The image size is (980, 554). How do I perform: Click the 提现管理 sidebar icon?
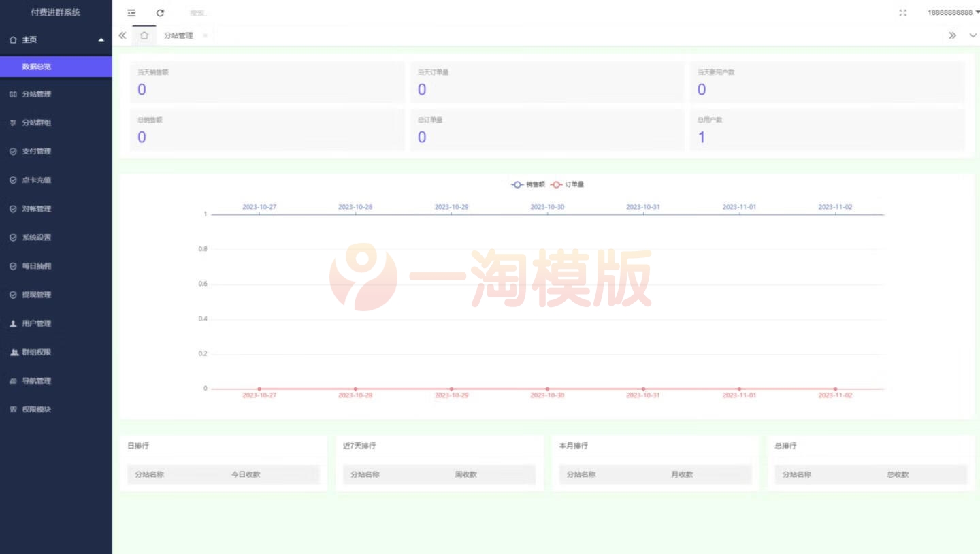pos(13,295)
